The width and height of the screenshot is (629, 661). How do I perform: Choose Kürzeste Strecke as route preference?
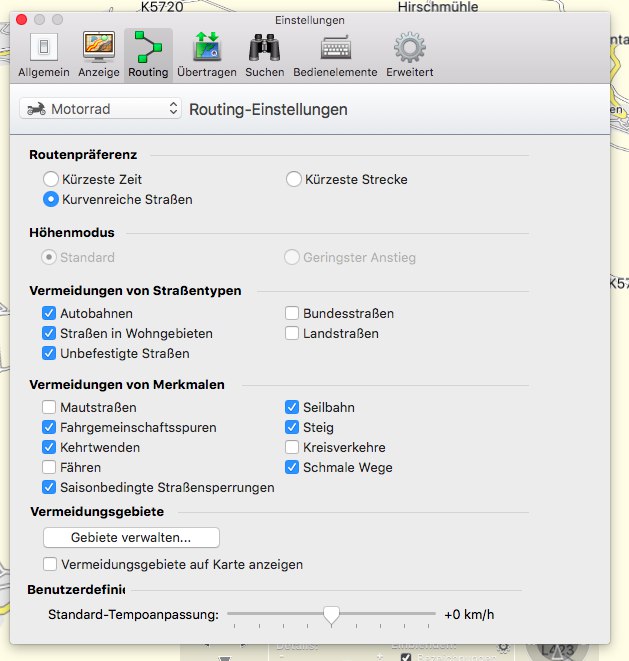[x=293, y=179]
